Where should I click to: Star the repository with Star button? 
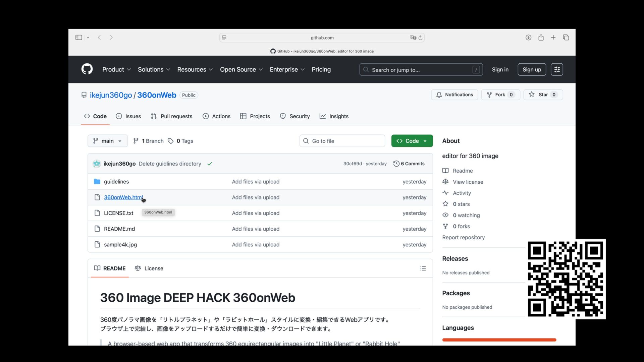pos(543,95)
